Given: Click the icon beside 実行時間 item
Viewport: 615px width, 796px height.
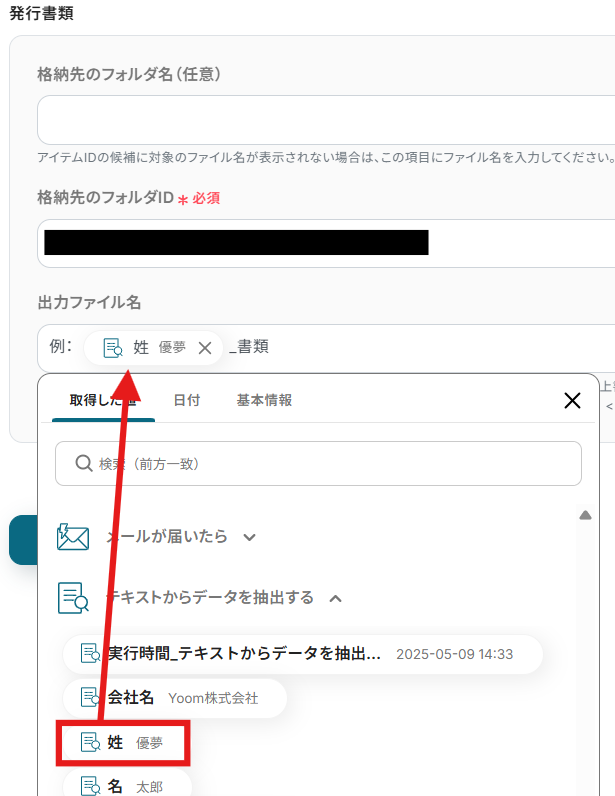Looking at the screenshot, I should coord(91,654).
